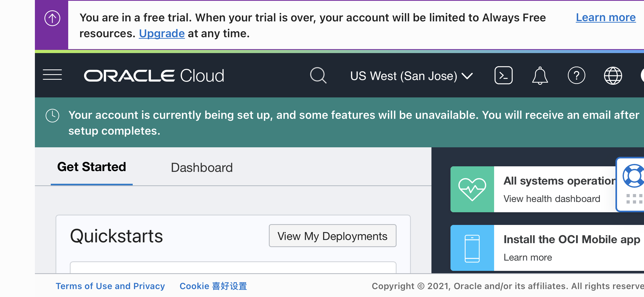
Task: Click View health dashboard text
Action: pos(552,199)
